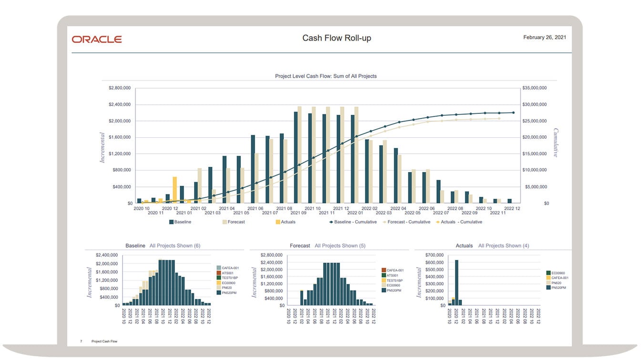
Task: Click the last Baseline - Cumulative data point
Action: (514, 112)
